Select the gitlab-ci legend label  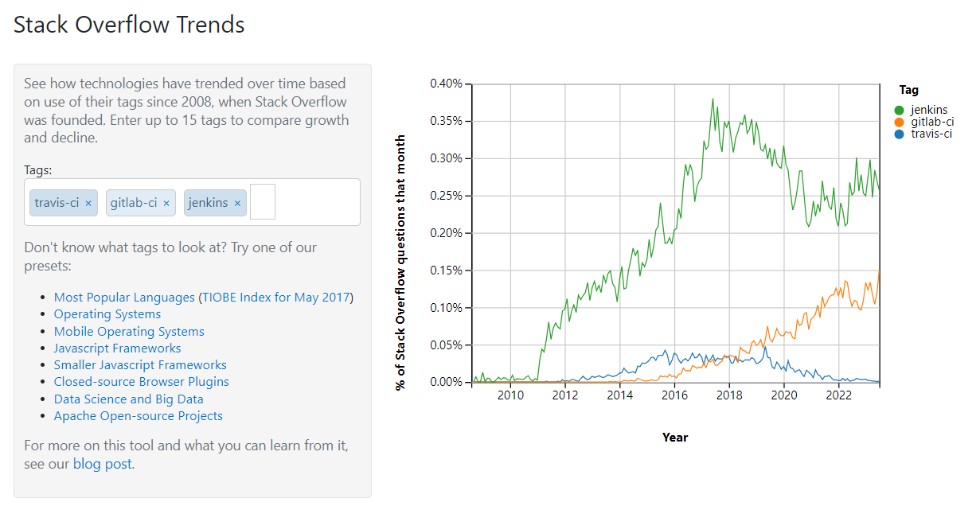coord(932,122)
